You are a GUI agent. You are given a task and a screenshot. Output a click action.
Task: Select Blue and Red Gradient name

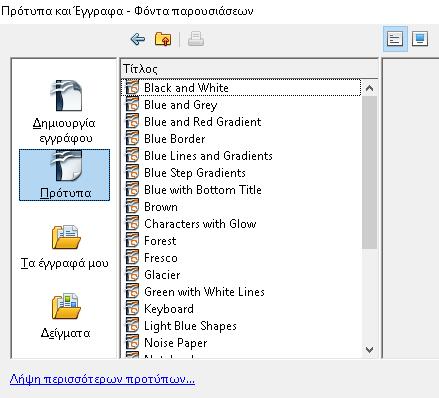click(203, 122)
